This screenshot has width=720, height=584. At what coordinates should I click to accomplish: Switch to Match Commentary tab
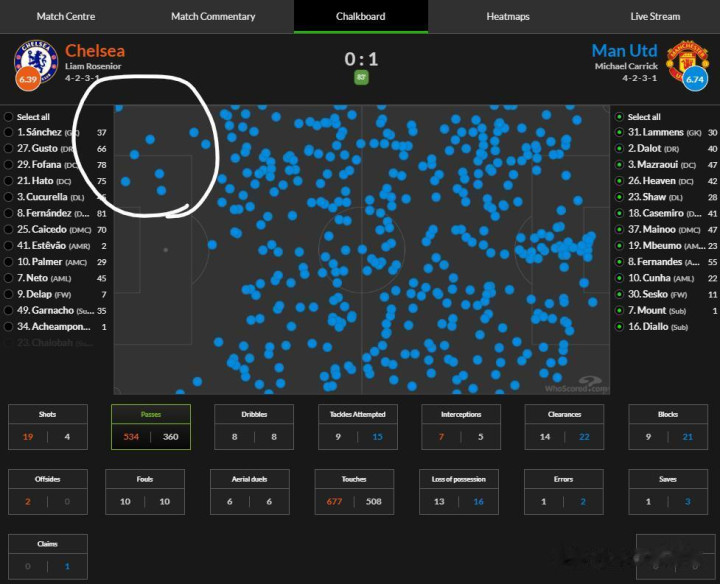213,17
